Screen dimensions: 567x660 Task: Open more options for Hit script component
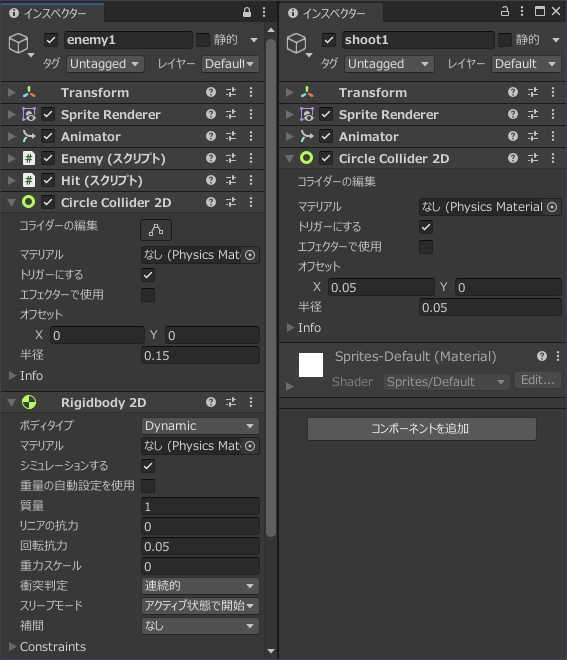tap(251, 181)
